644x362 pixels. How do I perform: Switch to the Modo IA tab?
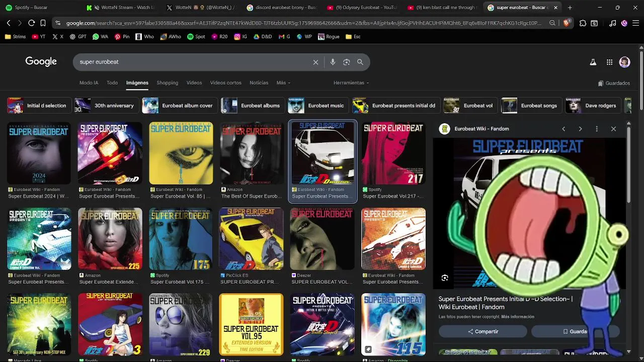coord(89,83)
